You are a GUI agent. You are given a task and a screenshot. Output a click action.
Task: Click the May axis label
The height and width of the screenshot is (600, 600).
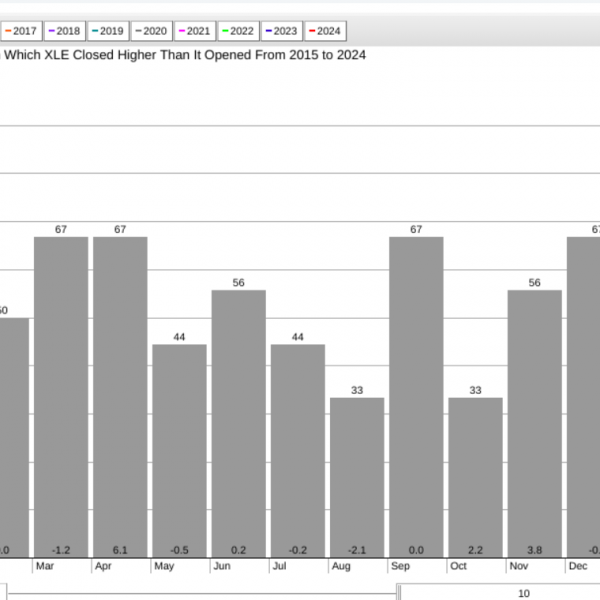coord(164,566)
